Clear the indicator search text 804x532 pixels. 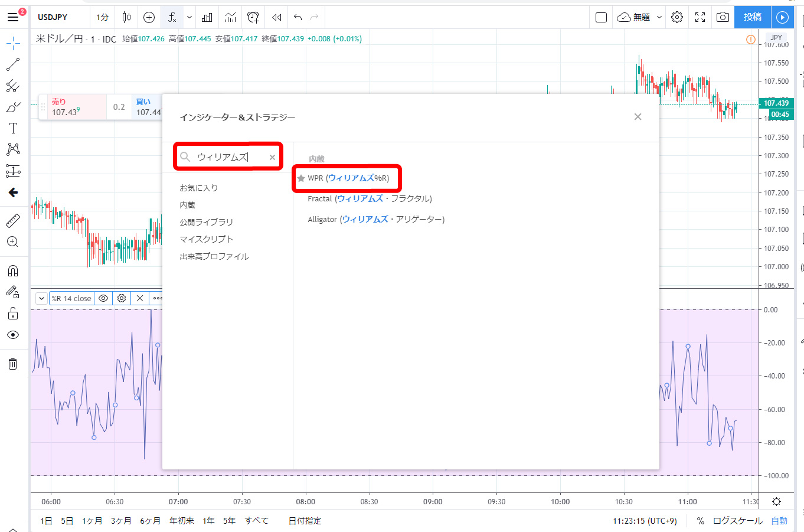pyautogui.click(x=272, y=157)
